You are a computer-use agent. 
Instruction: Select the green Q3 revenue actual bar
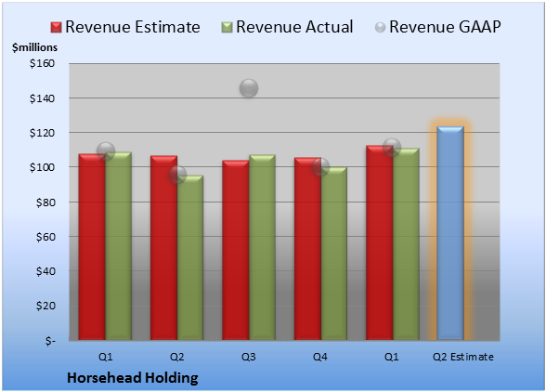pos(262,247)
